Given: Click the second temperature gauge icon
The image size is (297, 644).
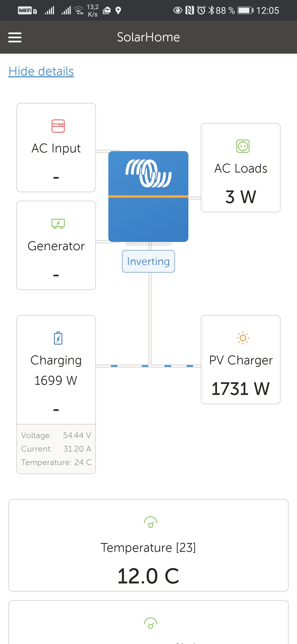Looking at the screenshot, I should pyautogui.click(x=150, y=623).
